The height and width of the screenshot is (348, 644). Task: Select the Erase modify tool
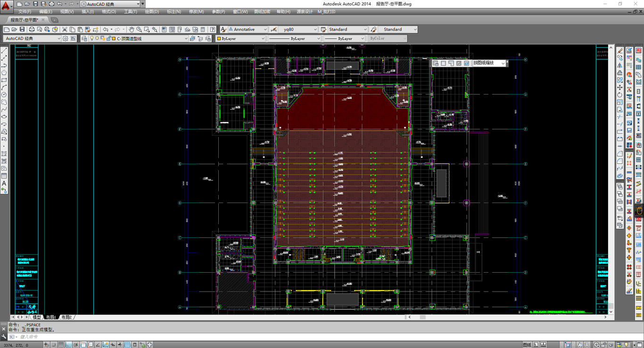620,50
